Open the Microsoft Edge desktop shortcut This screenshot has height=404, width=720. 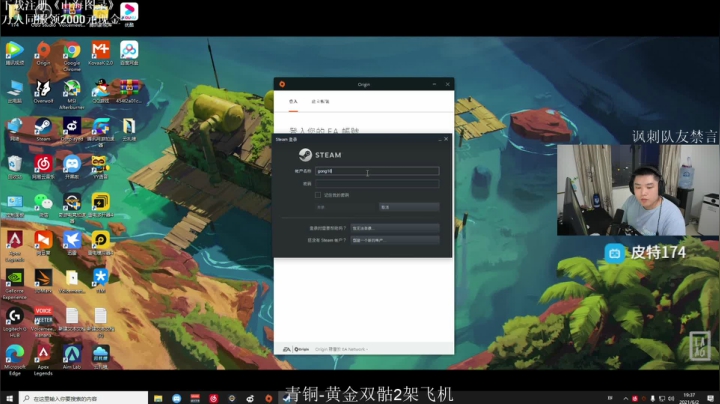[15, 359]
